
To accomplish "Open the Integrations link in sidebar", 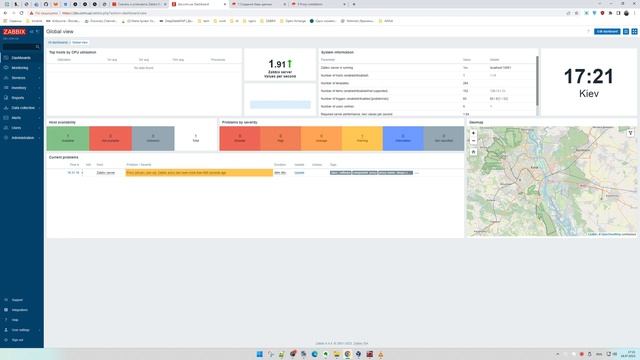I will 20,310.
